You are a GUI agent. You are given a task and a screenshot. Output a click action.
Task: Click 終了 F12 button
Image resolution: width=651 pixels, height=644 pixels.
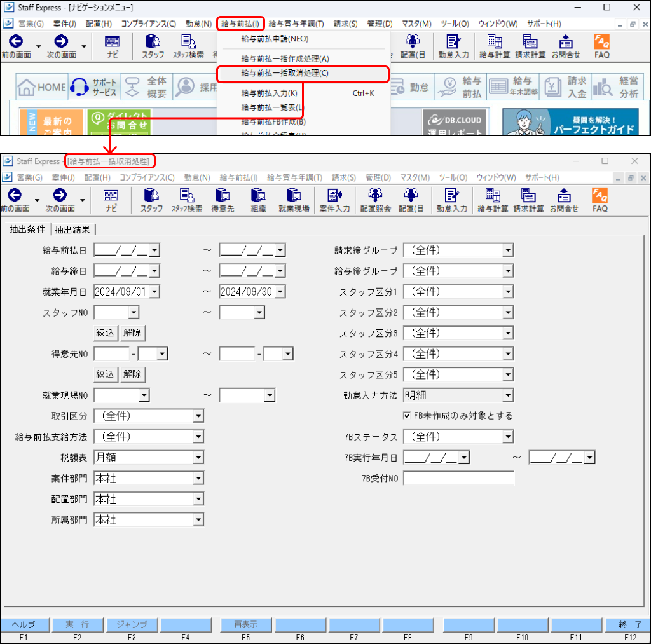629,624
